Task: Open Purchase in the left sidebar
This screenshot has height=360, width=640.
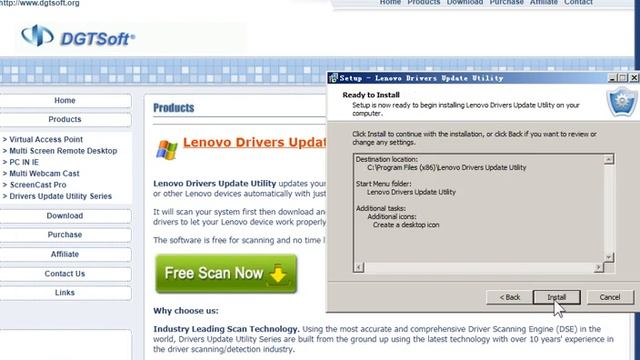Action: (65, 235)
